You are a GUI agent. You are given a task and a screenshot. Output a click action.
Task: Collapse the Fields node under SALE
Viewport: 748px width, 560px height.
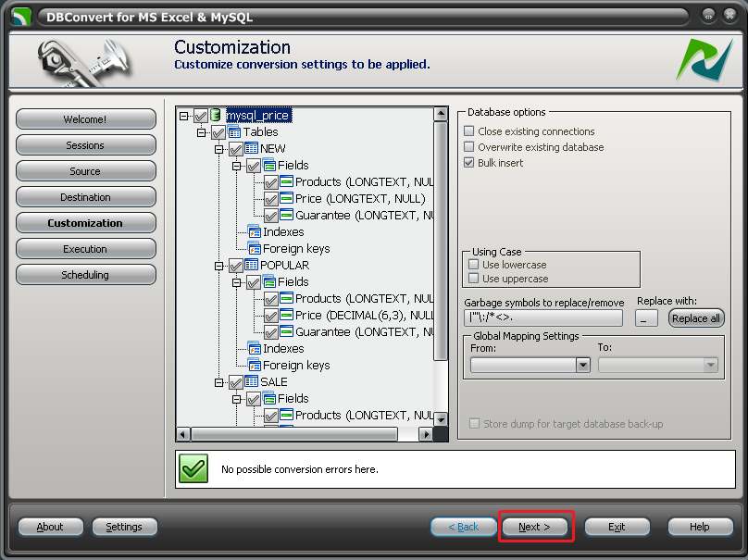[237, 399]
